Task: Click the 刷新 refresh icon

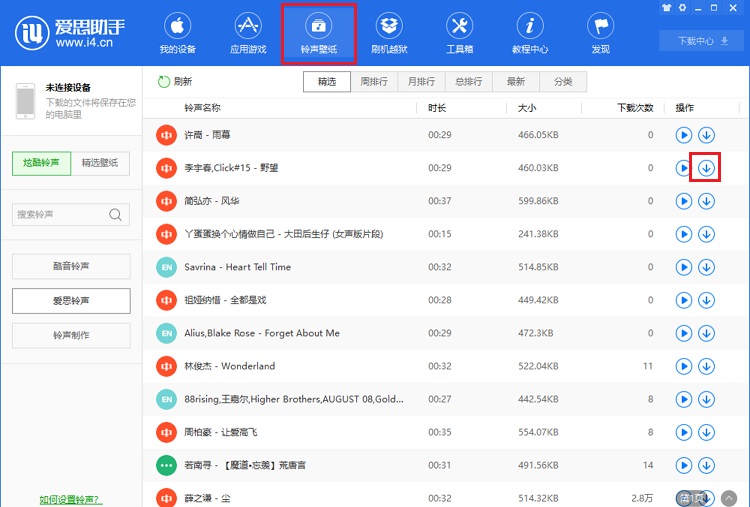Action: (164, 82)
